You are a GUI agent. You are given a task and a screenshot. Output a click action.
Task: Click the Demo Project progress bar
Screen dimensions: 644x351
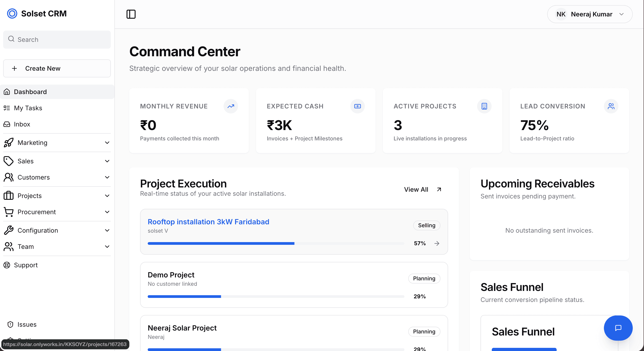[x=275, y=297]
